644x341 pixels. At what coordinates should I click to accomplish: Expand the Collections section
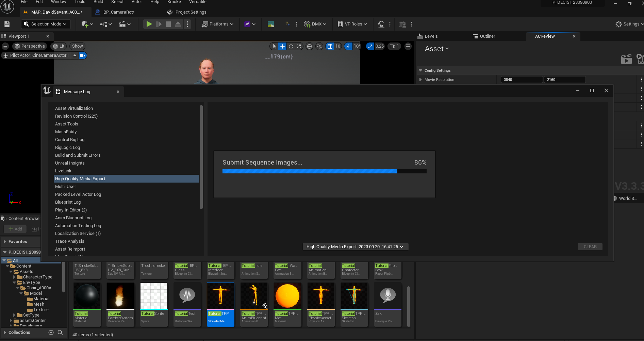[5, 333]
